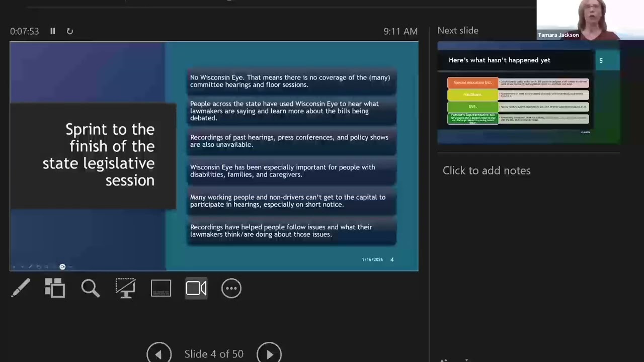Click the bullet 'Recordings of past hearings, press conferences'
The width and height of the screenshot is (644, 362).
[x=291, y=141]
